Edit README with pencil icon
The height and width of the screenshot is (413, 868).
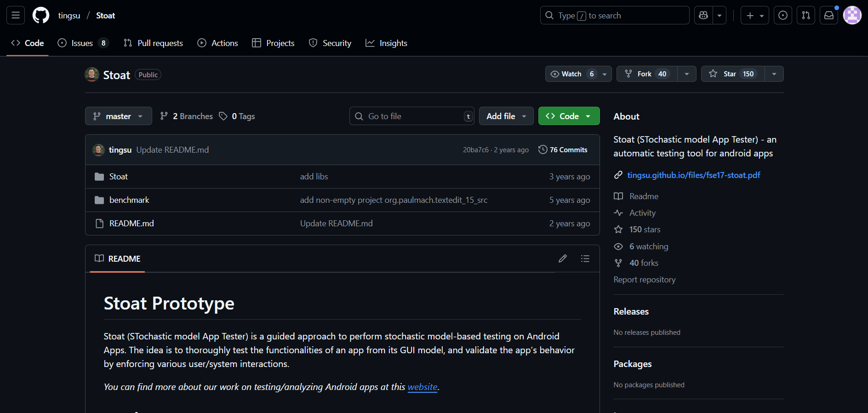(563, 258)
